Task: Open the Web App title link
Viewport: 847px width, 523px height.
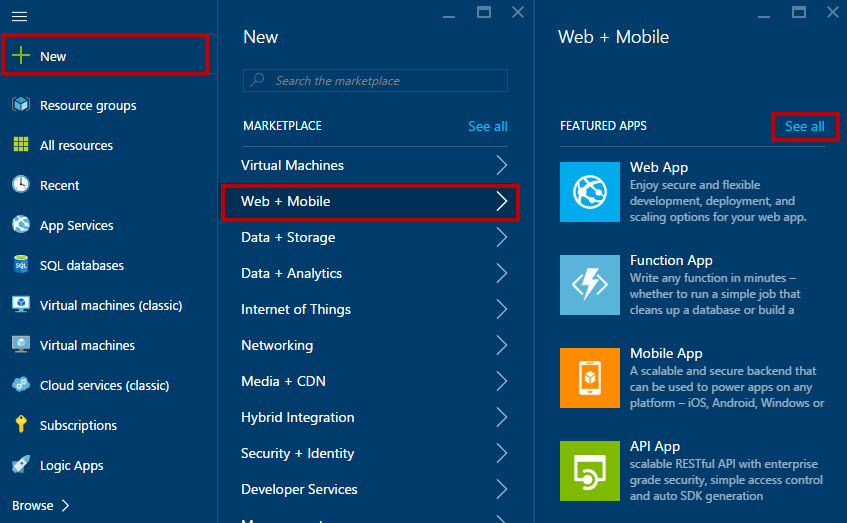Action: pyautogui.click(x=658, y=167)
